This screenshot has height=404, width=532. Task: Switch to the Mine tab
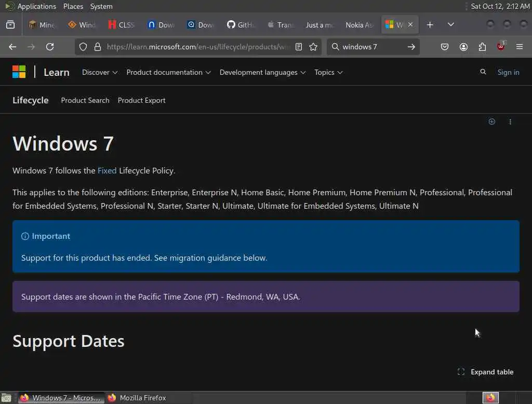[x=42, y=25]
